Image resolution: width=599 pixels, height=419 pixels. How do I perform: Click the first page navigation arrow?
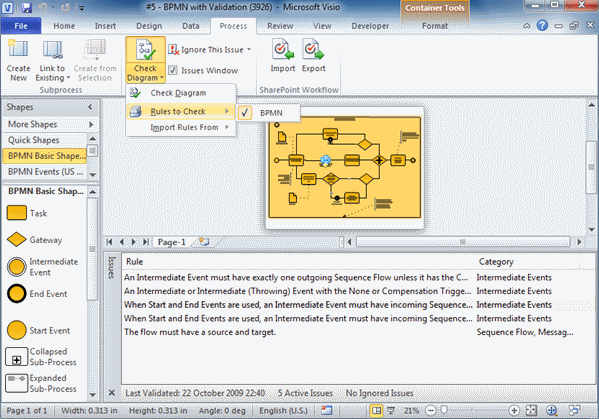point(110,242)
